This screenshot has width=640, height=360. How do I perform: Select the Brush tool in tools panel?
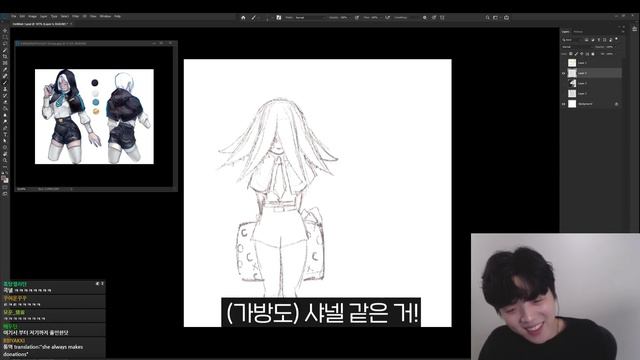click(5, 82)
